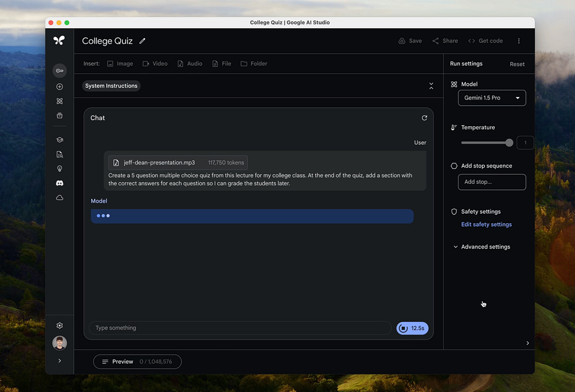This screenshot has width=575, height=392.
Task: Stop the running generation 12.5s button
Action: [412, 328]
